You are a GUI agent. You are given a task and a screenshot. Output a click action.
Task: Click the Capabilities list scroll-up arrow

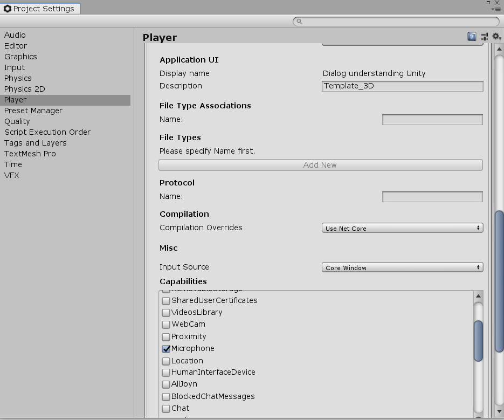[x=478, y=296]
